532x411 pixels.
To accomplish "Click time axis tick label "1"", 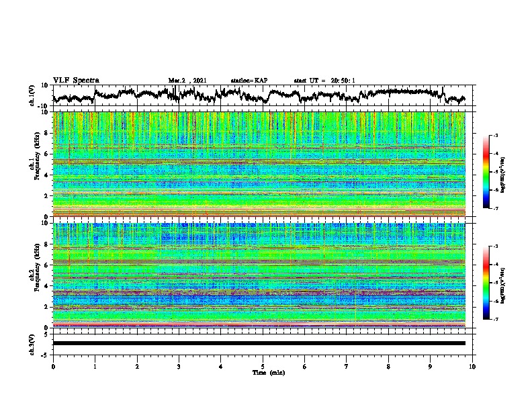I will 95,367.
